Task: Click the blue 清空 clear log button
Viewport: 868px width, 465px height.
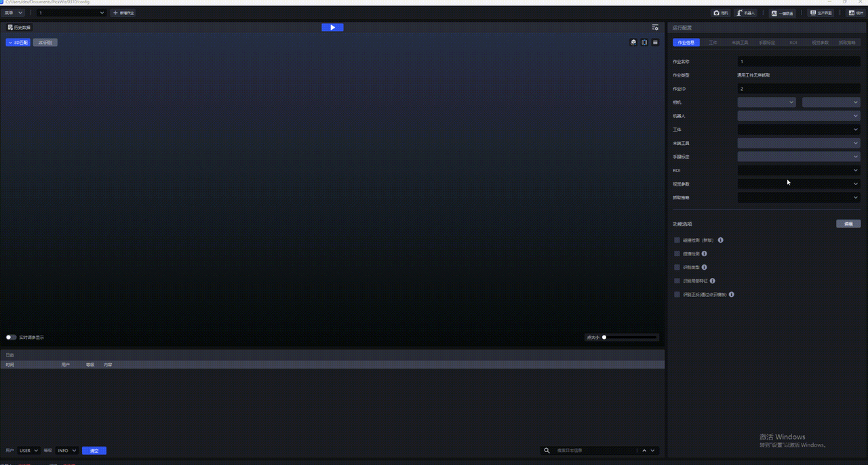Action: (x=94, y=451)
